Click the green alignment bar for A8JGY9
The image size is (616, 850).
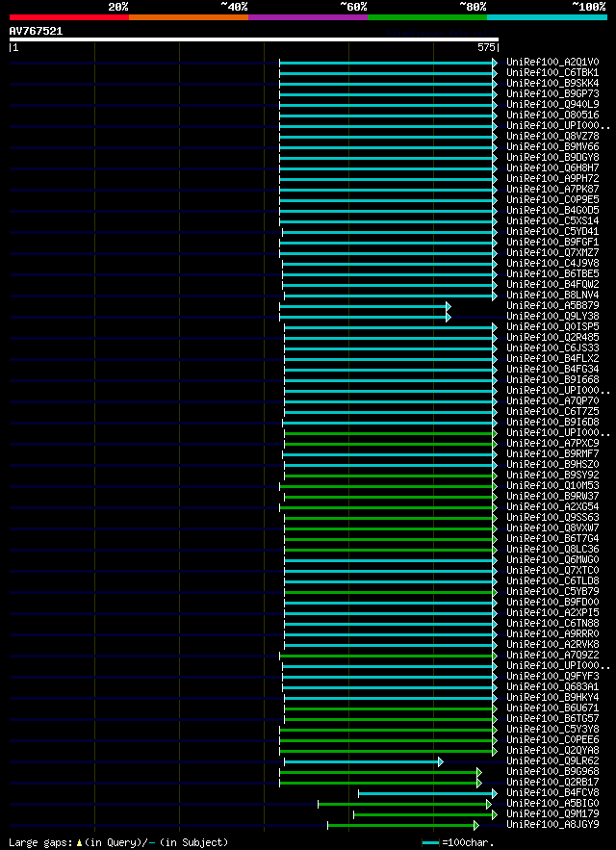pos(403,826)
